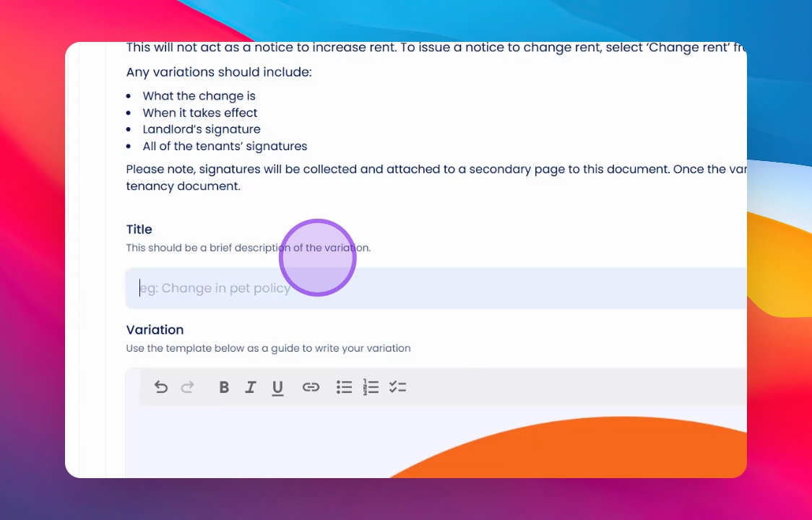The image size is (812, 520).
Task: Select the 'Variation' heading label
Action: pos(155,329)
